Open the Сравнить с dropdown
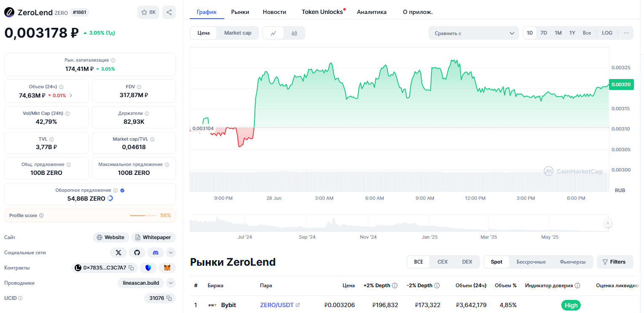644x313 pixels. click(x=474, y=33)
